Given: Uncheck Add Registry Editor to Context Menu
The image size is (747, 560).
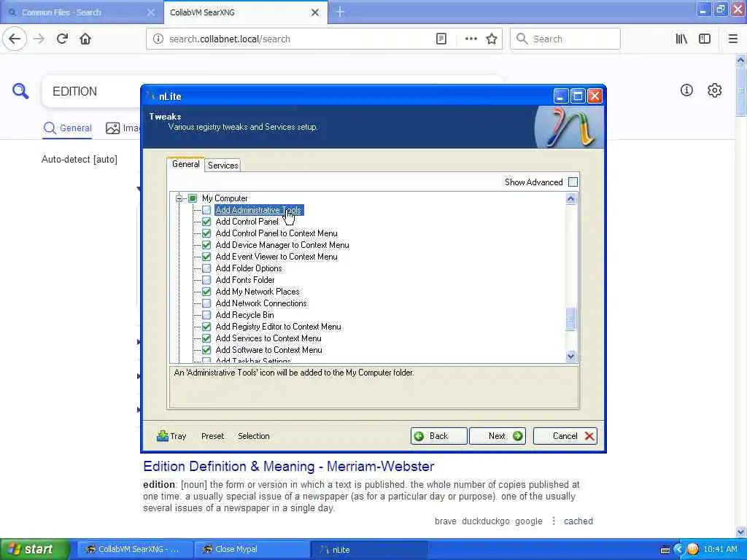Looking at the screenshot, I should coord(206,327).
